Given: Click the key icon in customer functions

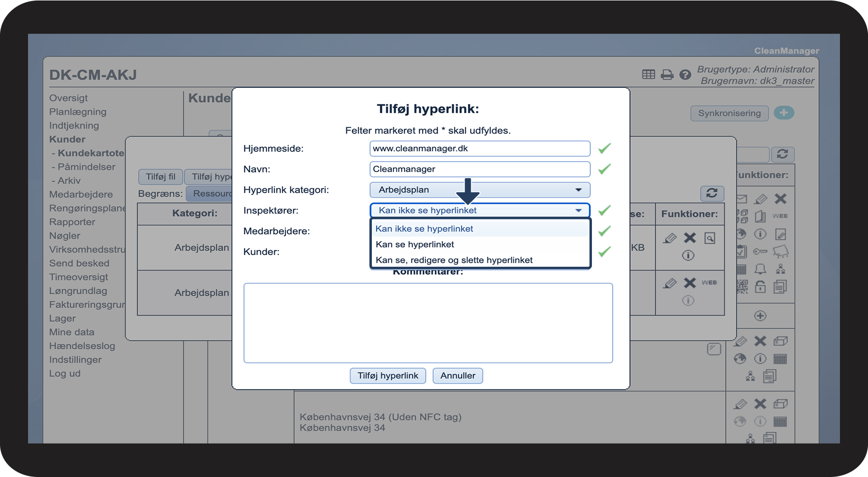Looking at the screenshot, I should pyautogui.click(x=760, y=252).
